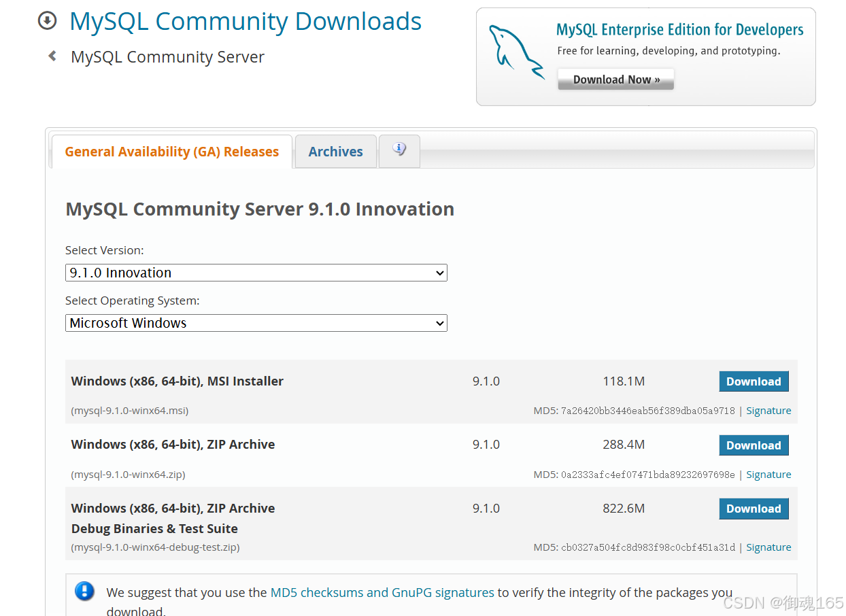
Task: Click the 9.1.0 version cell in MSI Installer row
Action: [486, 381]
